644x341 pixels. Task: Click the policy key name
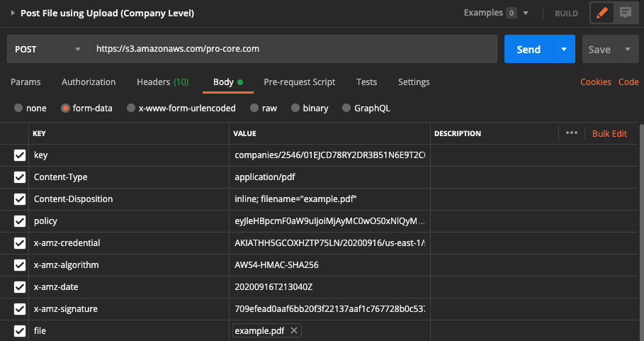tap(45, 221)
